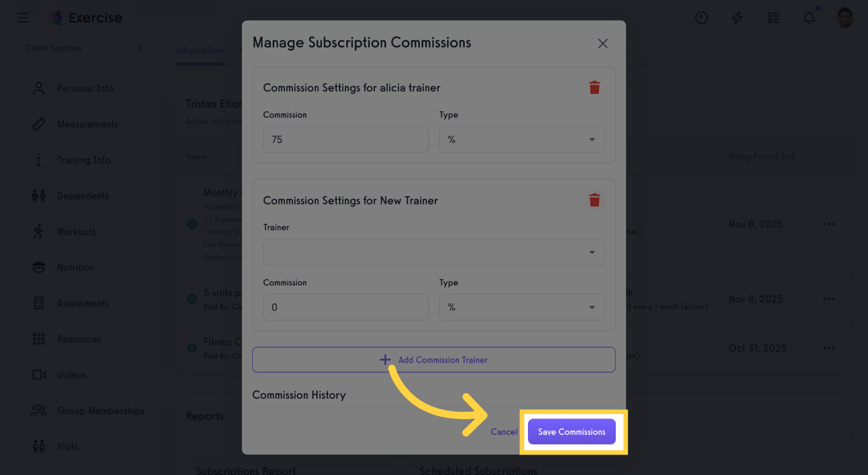Open the clock history icon
Image resolution: width=868 pixels, height=475 pixels.
click(x=701, y=18)
